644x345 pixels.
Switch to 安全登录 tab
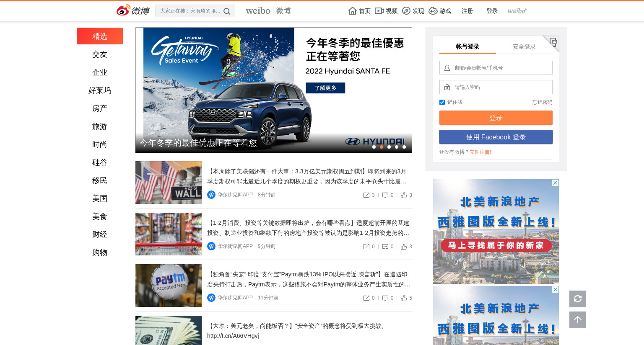coord(524,46)
